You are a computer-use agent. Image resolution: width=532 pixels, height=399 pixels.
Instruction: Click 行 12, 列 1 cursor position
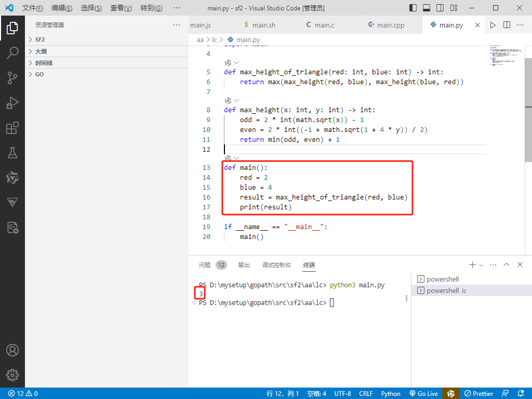point(283,394)
